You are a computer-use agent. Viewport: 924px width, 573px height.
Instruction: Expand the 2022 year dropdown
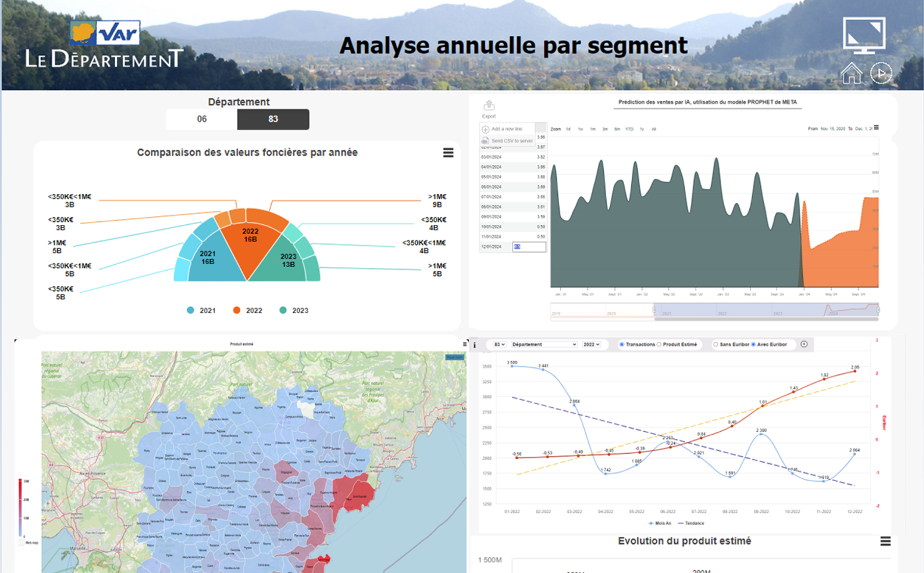point(591,345)
